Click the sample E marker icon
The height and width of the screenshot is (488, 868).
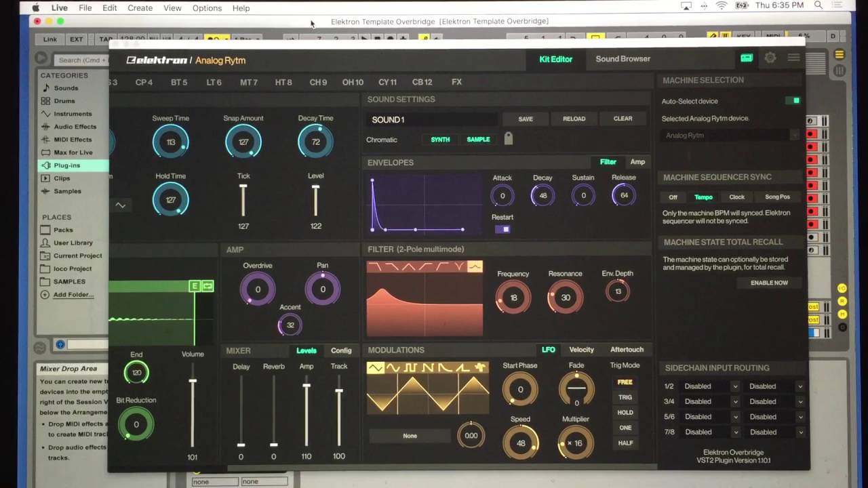coord(195,287)
